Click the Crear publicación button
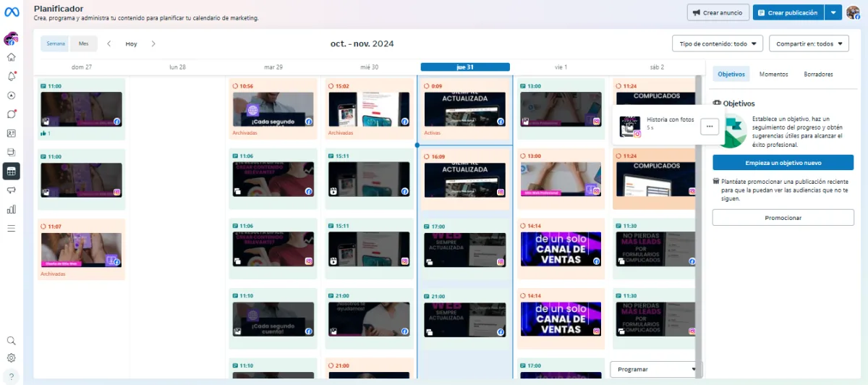 click(788, 12)
